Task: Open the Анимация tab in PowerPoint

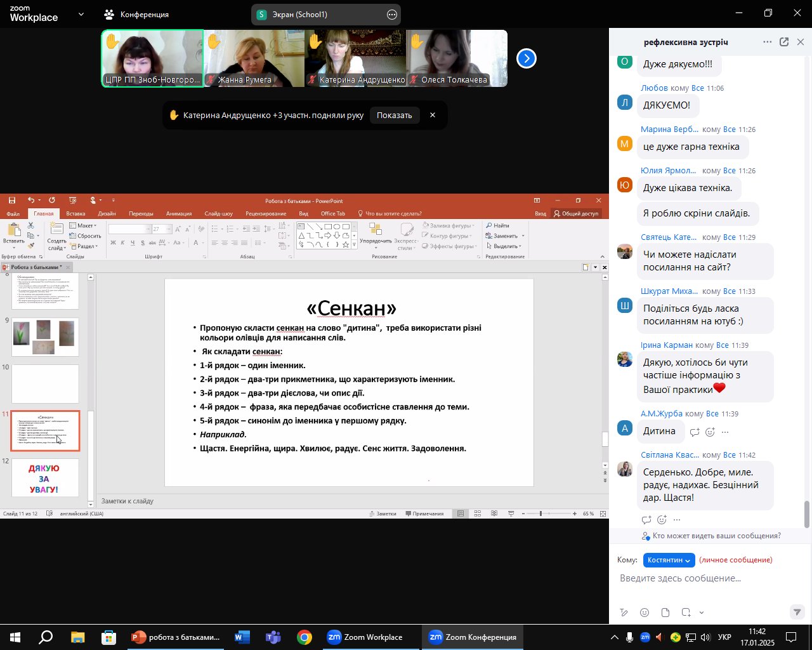Action: (x=179, y=214)
